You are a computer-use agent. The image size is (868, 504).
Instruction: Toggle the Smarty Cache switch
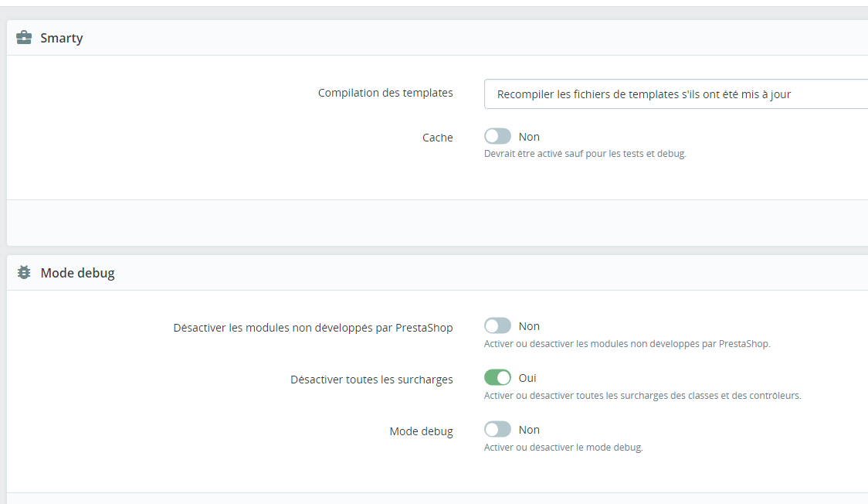(x=497, y=137)
